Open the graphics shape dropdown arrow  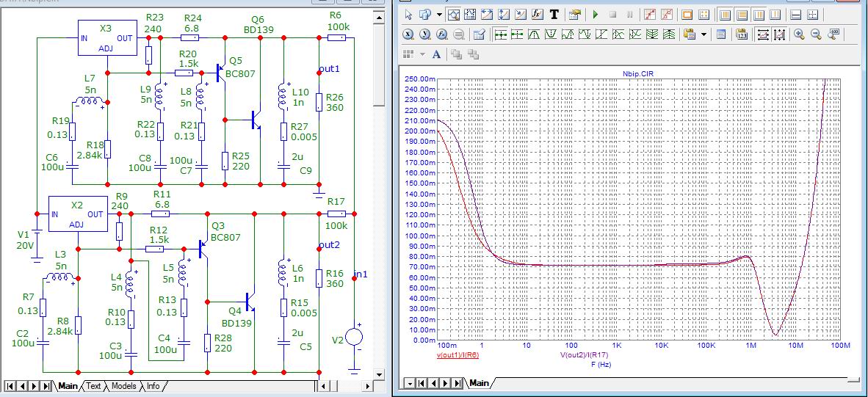[x=440, y=15]
